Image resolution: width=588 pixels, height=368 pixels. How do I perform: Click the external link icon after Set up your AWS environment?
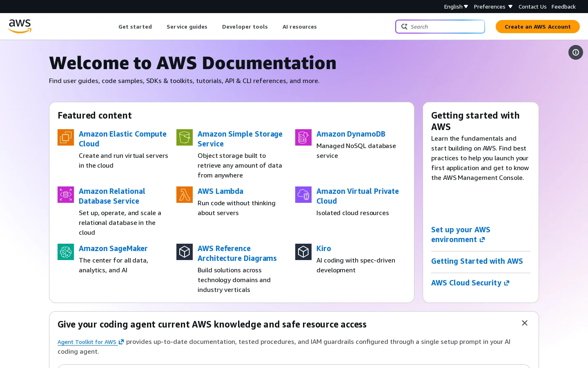point(482,240)
